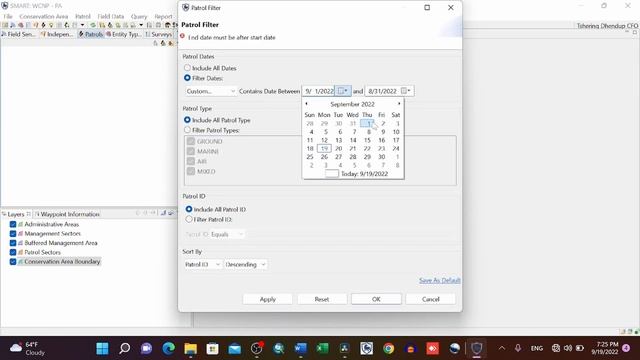Switch to Entity Typ... tab
Image resolution: width=640 pixels, height=360 pixels.
click(123, 34)
